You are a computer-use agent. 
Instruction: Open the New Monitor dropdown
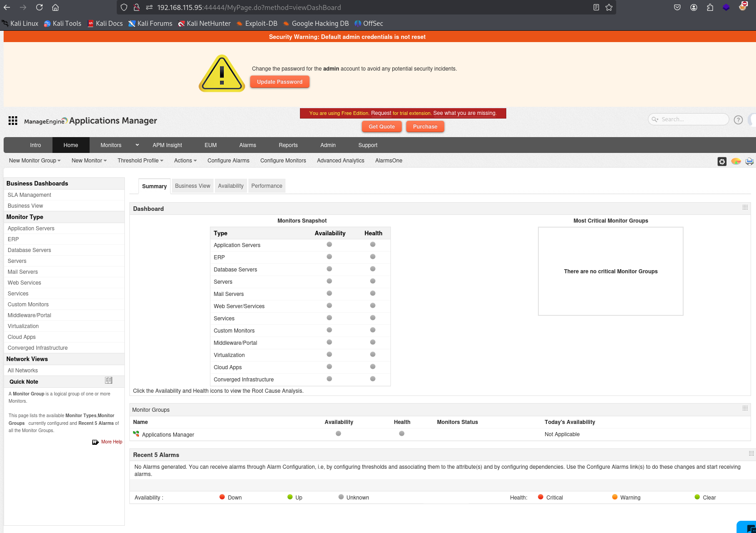click(x=89, y=161)
